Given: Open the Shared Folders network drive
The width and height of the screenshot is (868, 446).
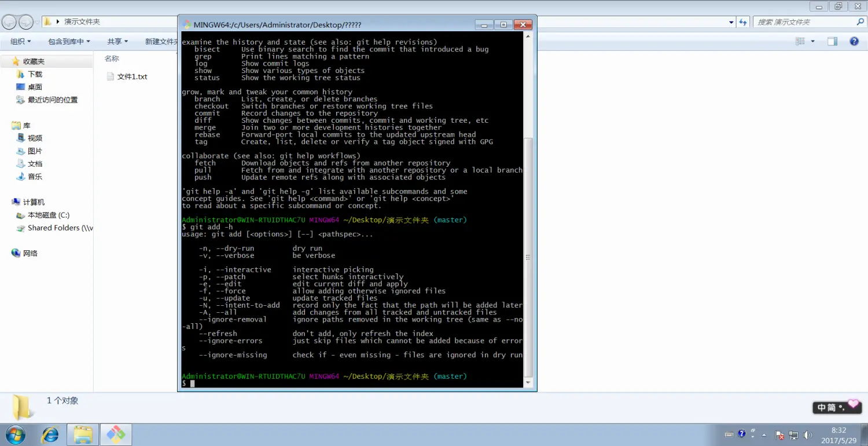Looking at the screenshot, I should [60, 228].
